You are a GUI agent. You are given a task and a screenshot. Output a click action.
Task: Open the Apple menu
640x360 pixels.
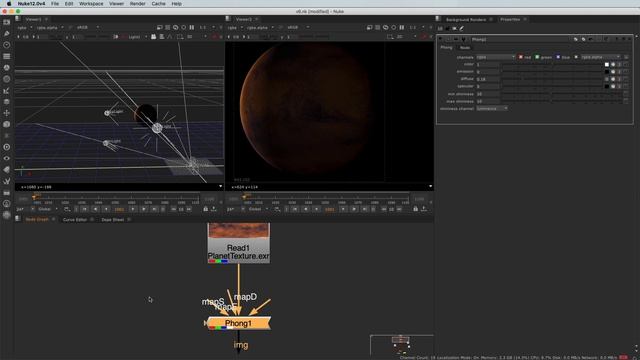coord(9,4)
